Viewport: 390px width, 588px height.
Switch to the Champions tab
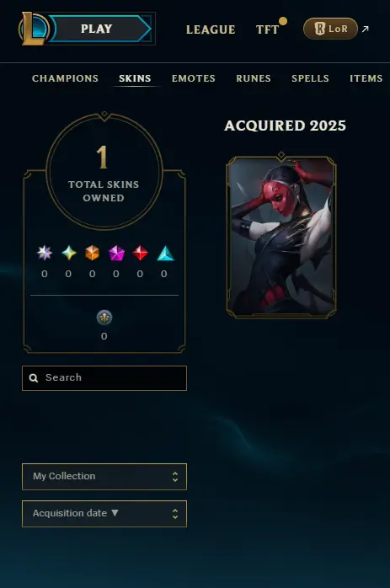pos(65,78)
